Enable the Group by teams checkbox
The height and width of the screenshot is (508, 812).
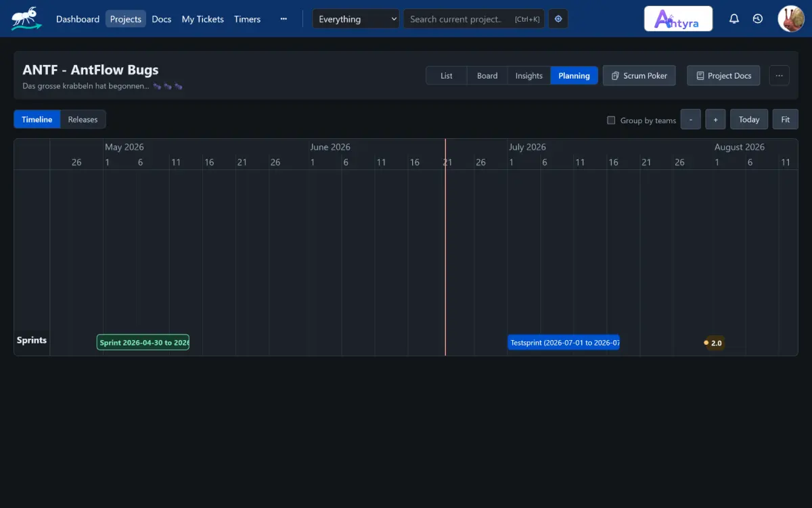pos(611,120)
